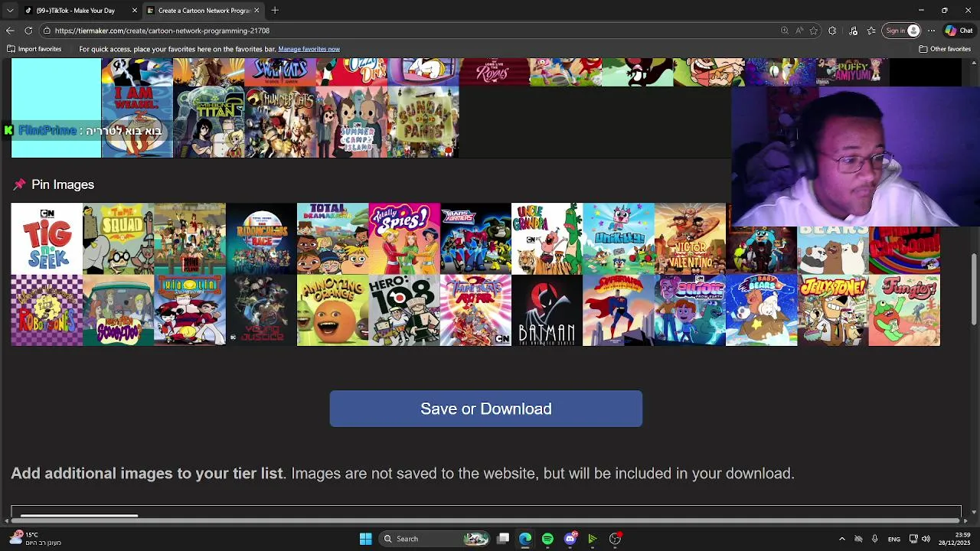Choose the Whatever Happened to Robot Jones thumbnail
Viewport: 980px width, 551px height.
pyautogui.click(x=47, y=310)
